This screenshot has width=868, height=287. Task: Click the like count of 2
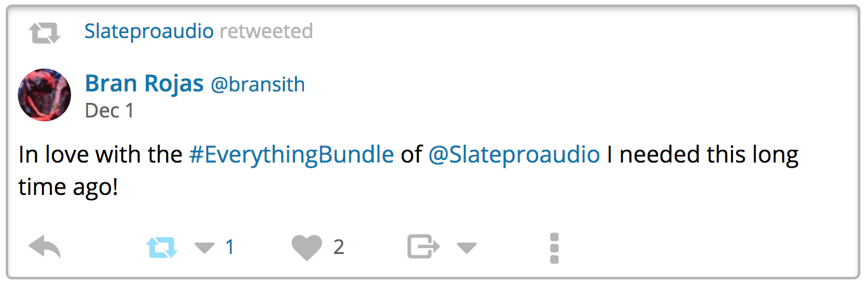pos(339,247)
